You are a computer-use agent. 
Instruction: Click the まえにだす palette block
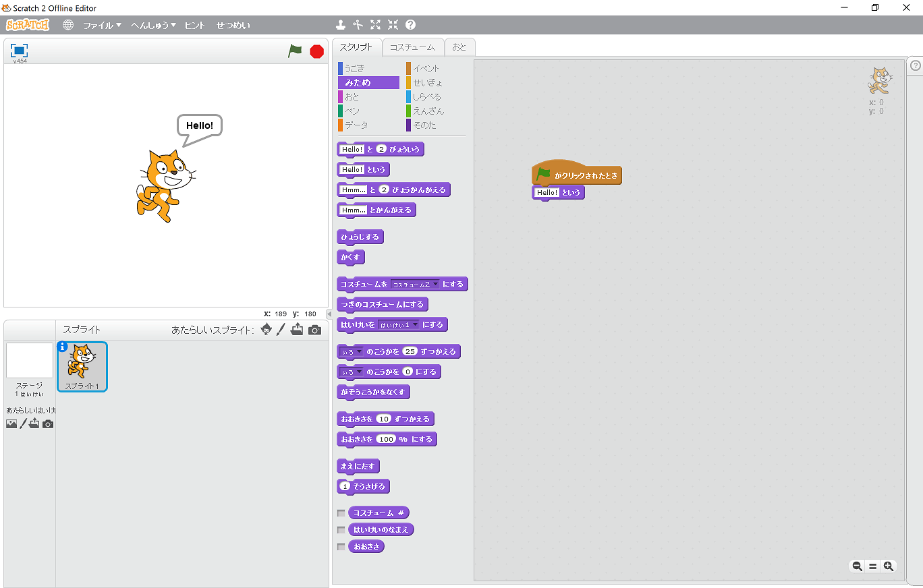pyautogui.click(x=358, y=467)
